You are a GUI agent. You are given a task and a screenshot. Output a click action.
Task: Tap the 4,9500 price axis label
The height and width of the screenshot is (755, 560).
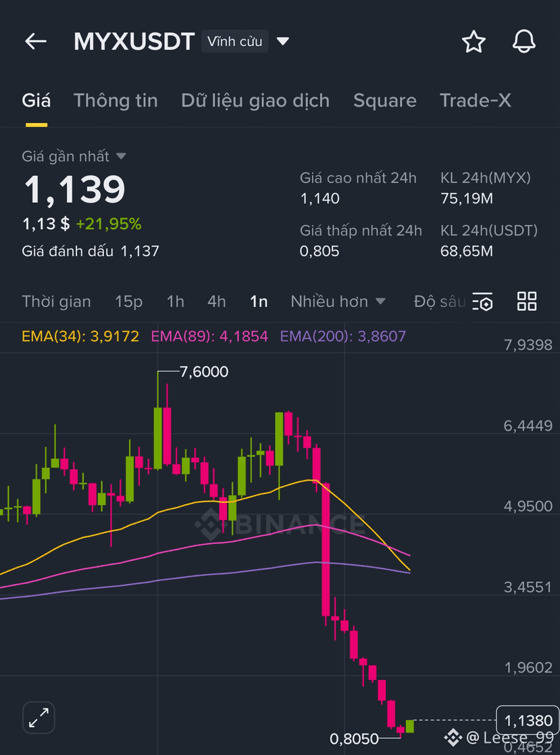click(528, 506)
